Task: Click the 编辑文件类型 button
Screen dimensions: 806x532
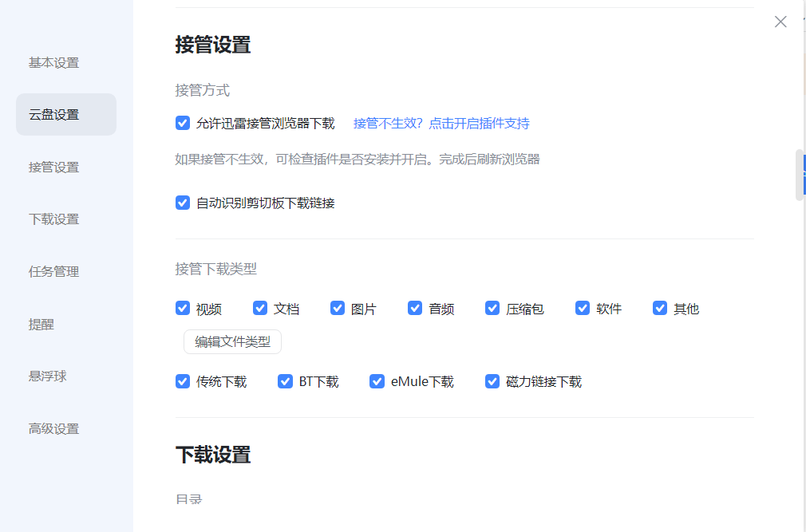Action: tap(232, 341)
